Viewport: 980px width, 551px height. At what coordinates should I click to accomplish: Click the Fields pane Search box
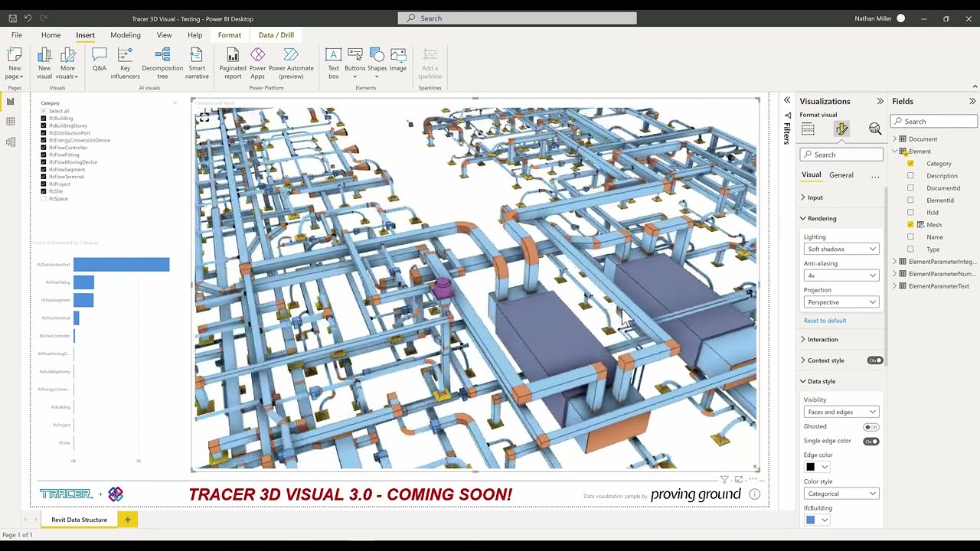point(934,121)
